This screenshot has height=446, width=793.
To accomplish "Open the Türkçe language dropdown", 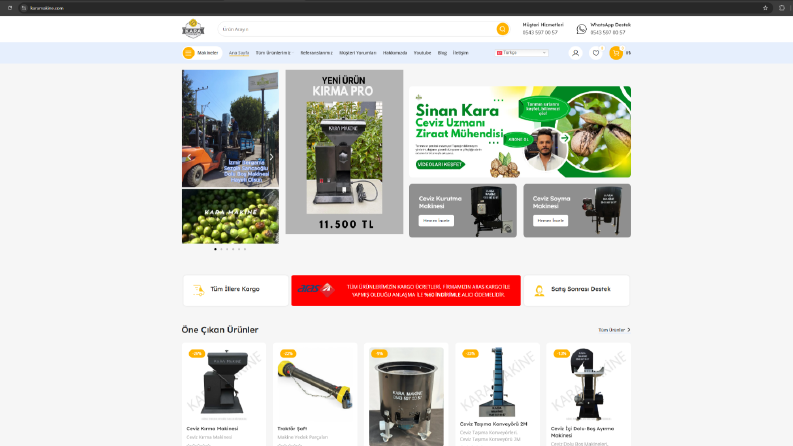I will click(521, 53).
